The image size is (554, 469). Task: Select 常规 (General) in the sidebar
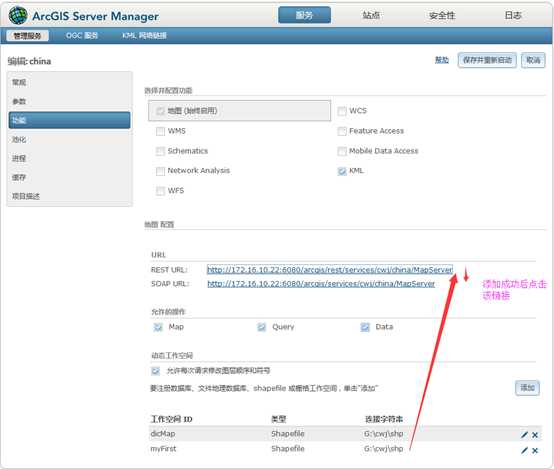coord(70,82)
